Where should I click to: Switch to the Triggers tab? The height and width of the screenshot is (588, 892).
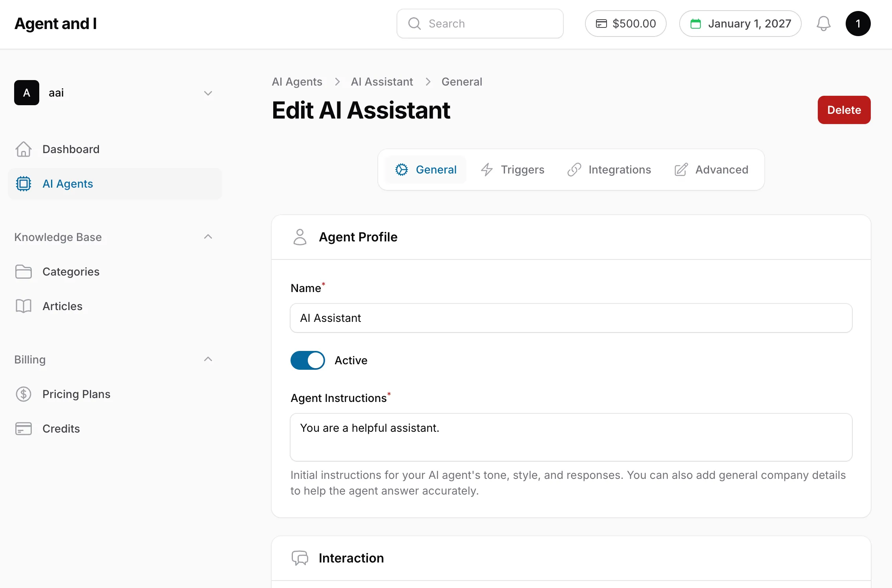[x=513, y=170]
